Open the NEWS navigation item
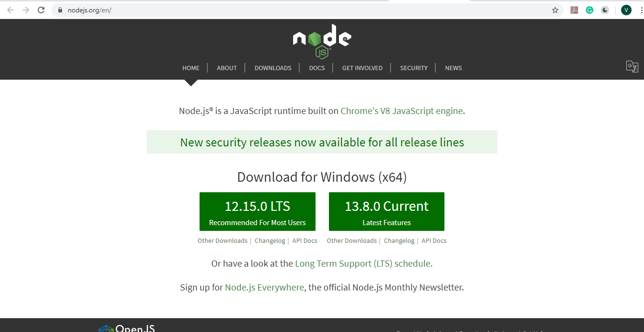Image resolution: width=644 pixels, height=332 pixels. click(x=454, y=68)
